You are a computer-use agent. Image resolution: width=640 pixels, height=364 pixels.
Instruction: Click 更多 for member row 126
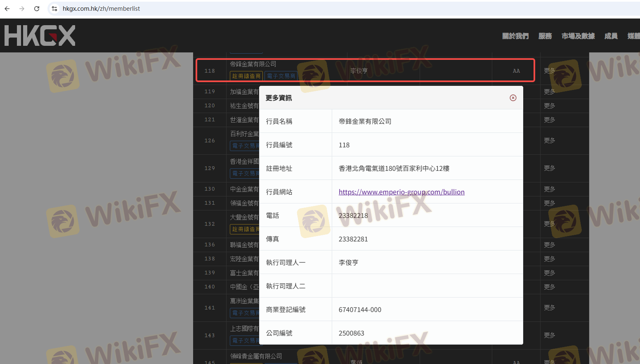(549, 140)
